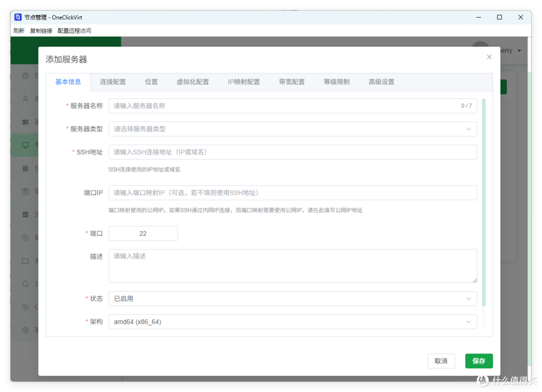Image resolution: width=542 pixels, height=392 pixels.
Task: Click the folder icon in sidebar
Action: point(25,260)
